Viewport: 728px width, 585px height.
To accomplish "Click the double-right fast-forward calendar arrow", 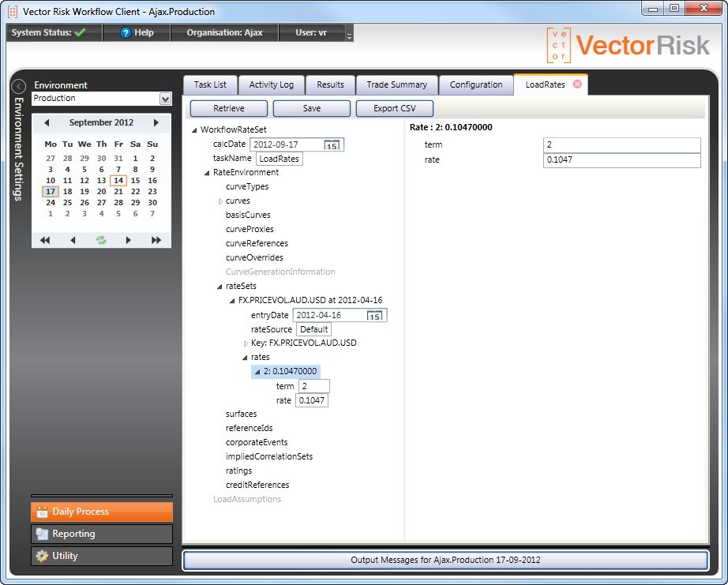I will coord(156,240).
